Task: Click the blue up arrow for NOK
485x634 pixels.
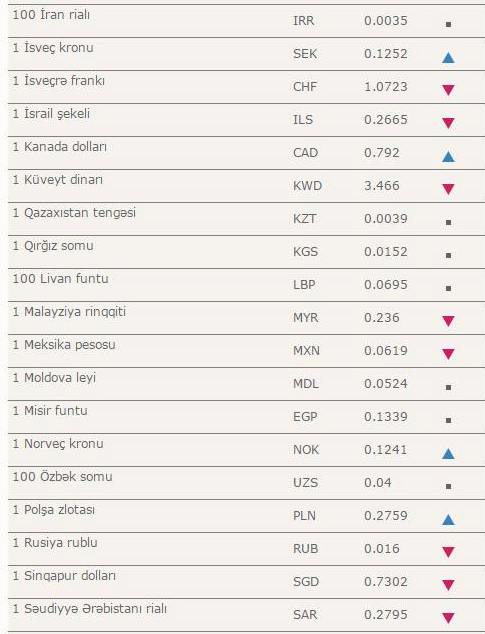Action: pos(448,454)
